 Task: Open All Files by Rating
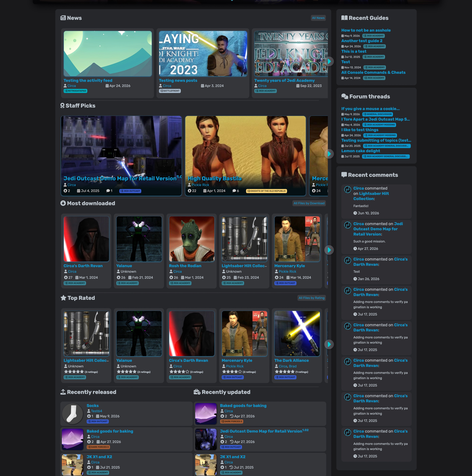311,298
